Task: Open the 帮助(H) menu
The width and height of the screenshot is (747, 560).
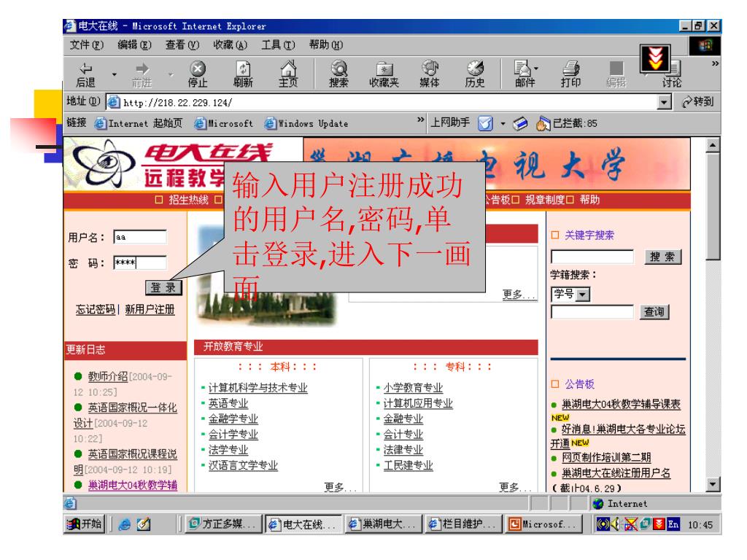Action: click(x=326, y=45)
